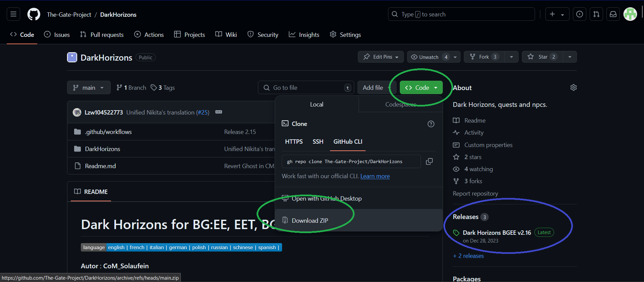Open The-Gate-Project organization link
Viewport: 644px width, 282px height.
(69, 14)
